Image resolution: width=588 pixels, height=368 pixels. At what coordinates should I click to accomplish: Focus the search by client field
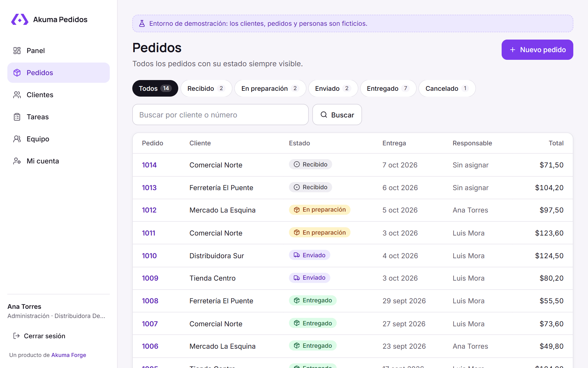(220, 115)
